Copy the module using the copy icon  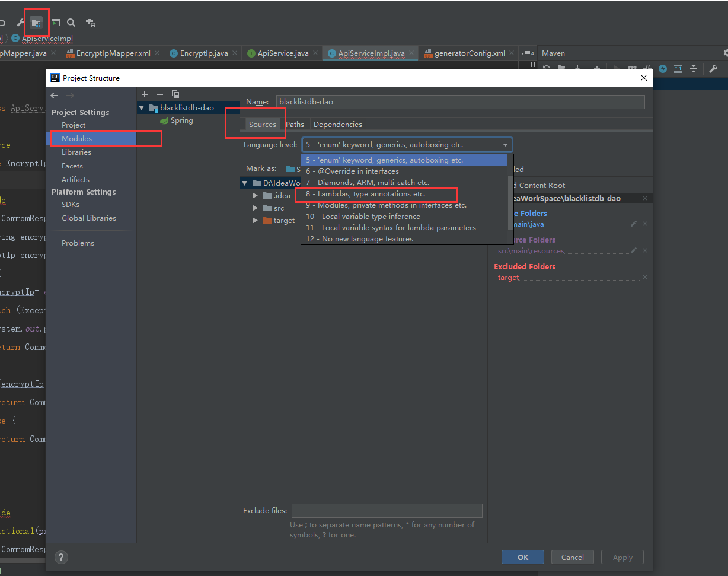click(175, 94)
